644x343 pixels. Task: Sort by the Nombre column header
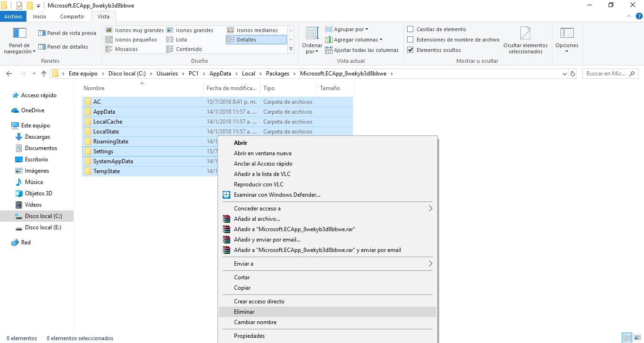tap(142, 88)
